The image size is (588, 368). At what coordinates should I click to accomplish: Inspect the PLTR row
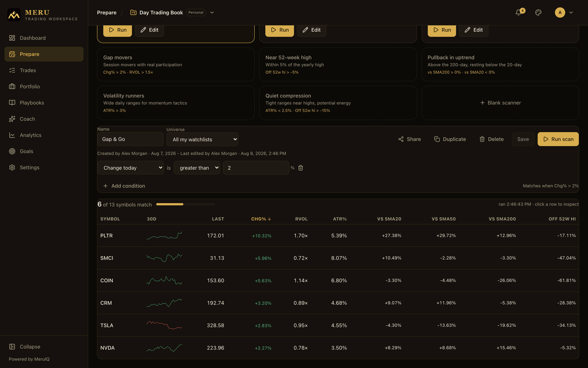(x=338, y=236)
